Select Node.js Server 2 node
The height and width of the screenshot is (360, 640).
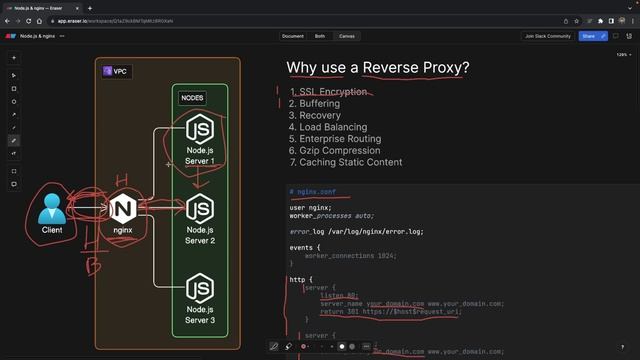[200, 220]
